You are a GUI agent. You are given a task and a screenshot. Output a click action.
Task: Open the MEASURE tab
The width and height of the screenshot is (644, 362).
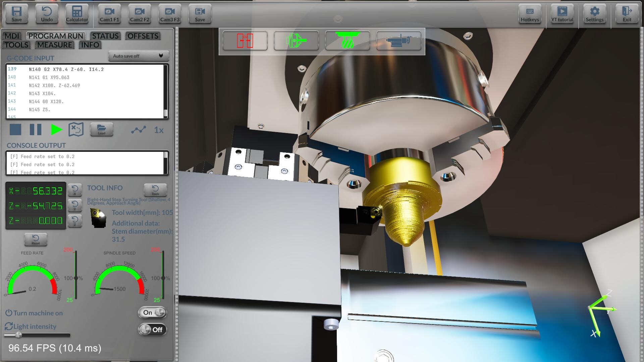tap(54, 45)
